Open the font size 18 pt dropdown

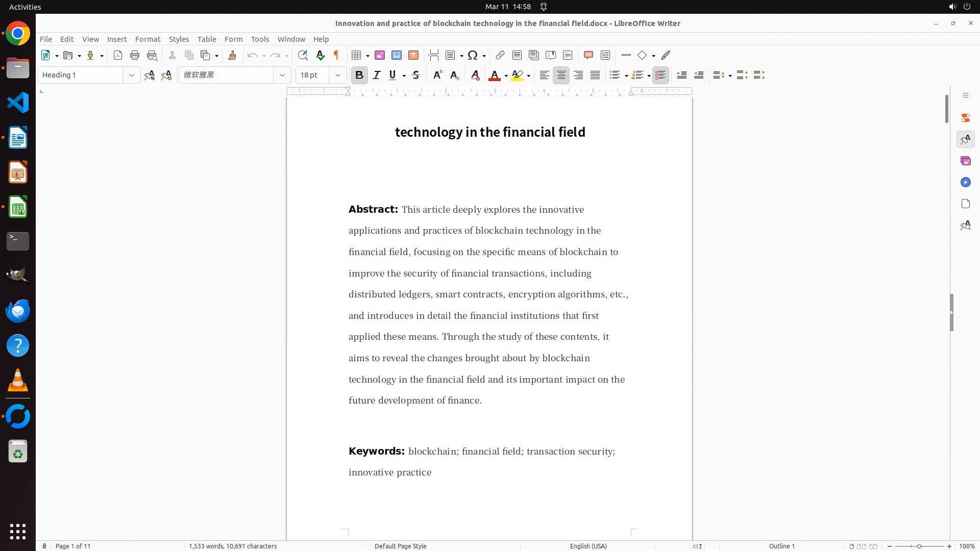click(x=337, y=75)
